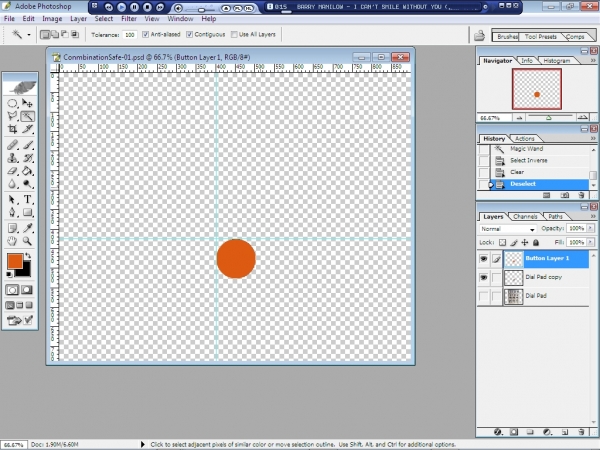Select the Rectangle shape tool
The height and width of the screenshot is (450, 600).
coord(27,212)
